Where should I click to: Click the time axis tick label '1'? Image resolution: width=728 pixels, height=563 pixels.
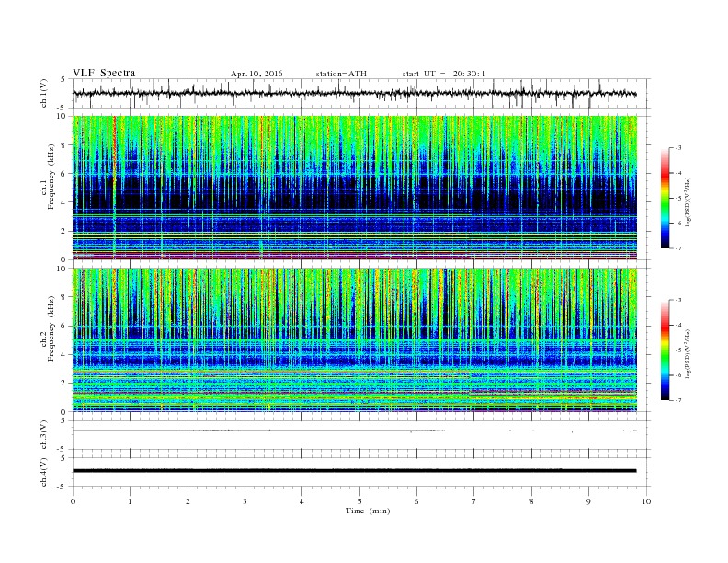coord(130,501)
